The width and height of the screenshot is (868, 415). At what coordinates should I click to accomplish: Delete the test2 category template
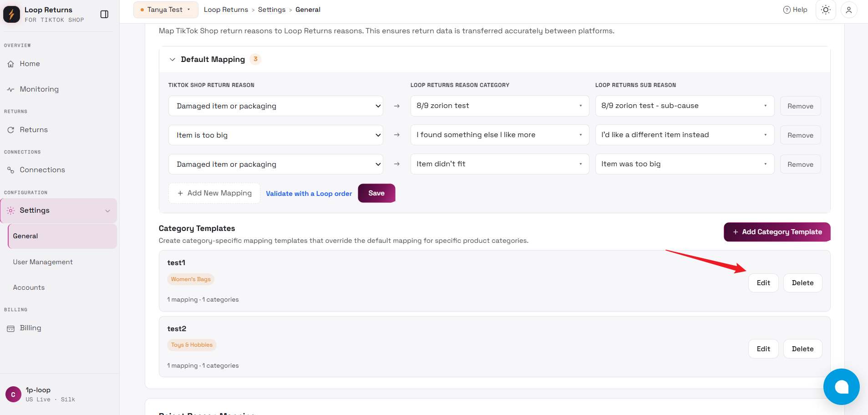pyautogui.click(x=802, y=349)
